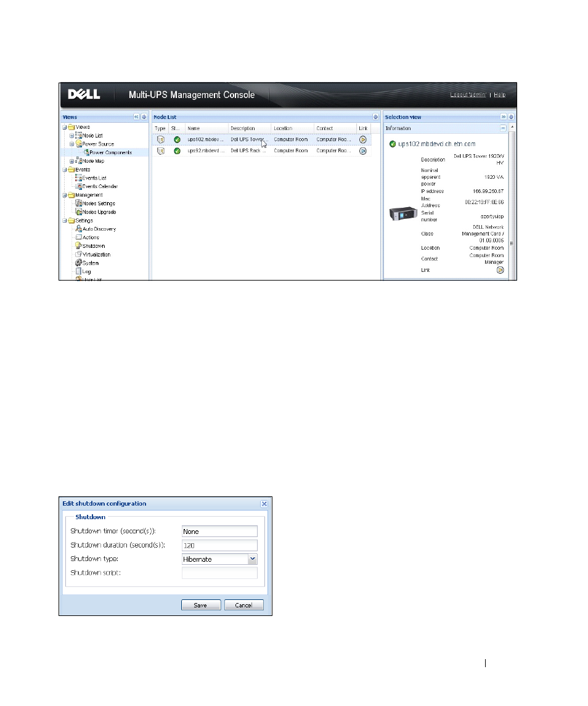The width and height of the screenshot is (588, 706).
Task: Click Views panel gear icon
Action: 144,117
